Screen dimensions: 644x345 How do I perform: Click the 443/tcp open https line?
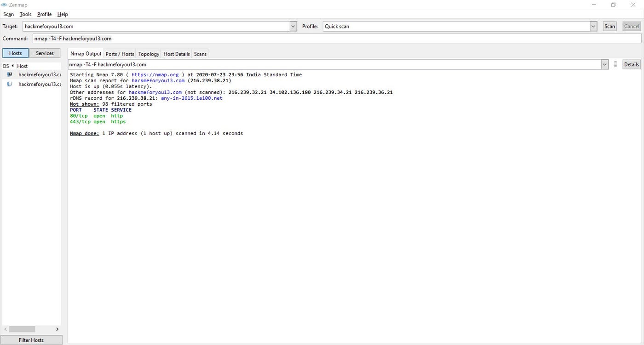98,122
